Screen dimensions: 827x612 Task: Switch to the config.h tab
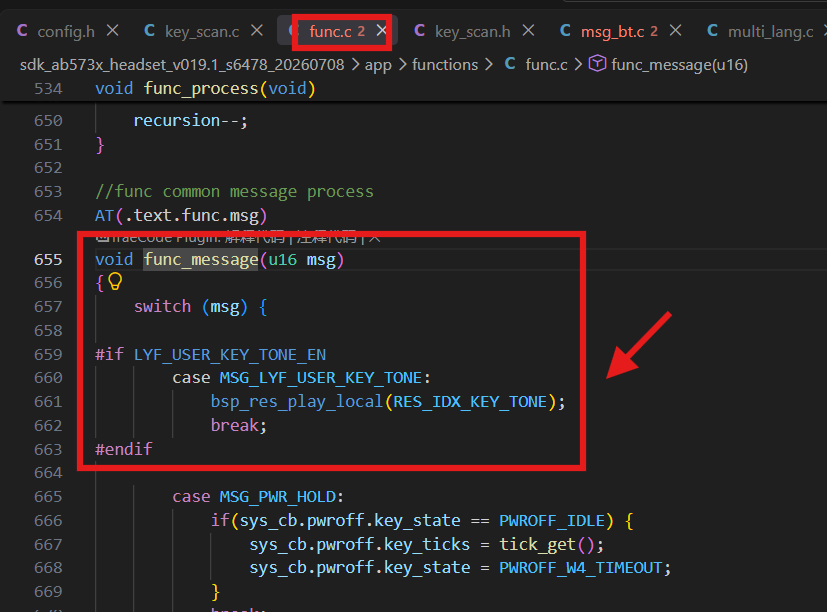coord(66,32)
